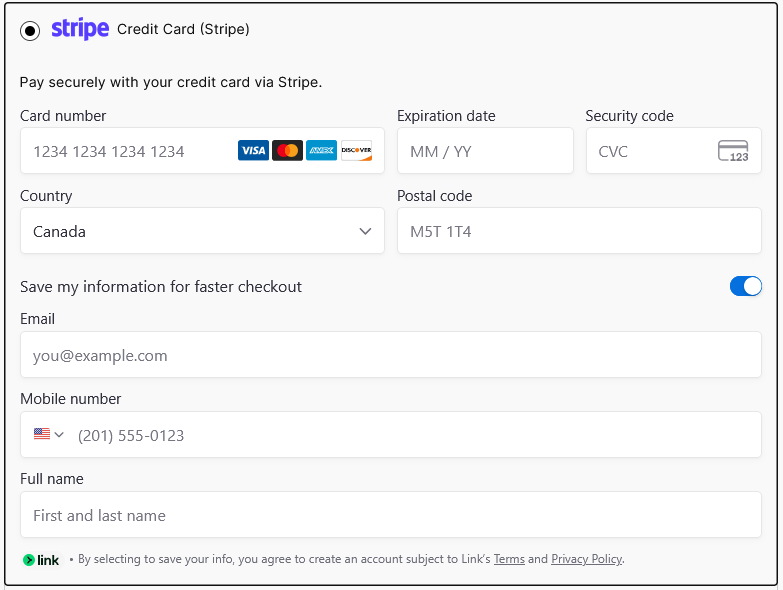Viewport: 783px width, 590px height.
Task: Toggle Save my information for faster checkout
Action: click(746, 287)
